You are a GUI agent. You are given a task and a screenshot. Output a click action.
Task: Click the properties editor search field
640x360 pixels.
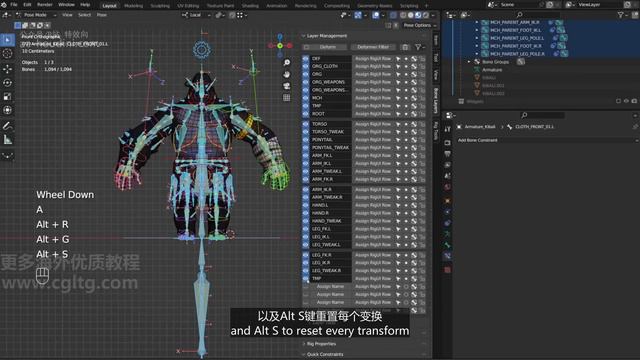542,116
